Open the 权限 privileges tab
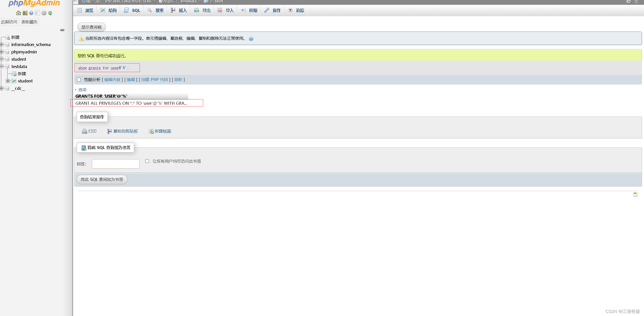The height and width of the screenshot is (316, 644). [249, 10]
